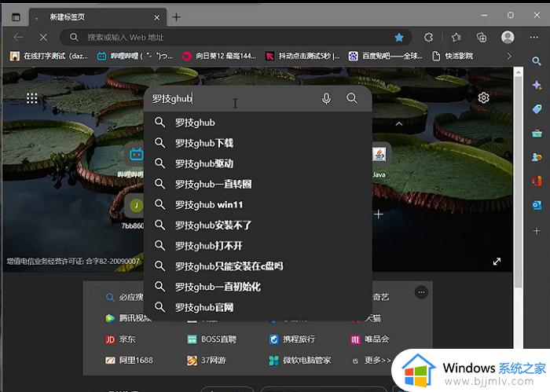Screen dimensions: 550x392
Task: Open the sidebar Office icon
Action: click(537, 181)
